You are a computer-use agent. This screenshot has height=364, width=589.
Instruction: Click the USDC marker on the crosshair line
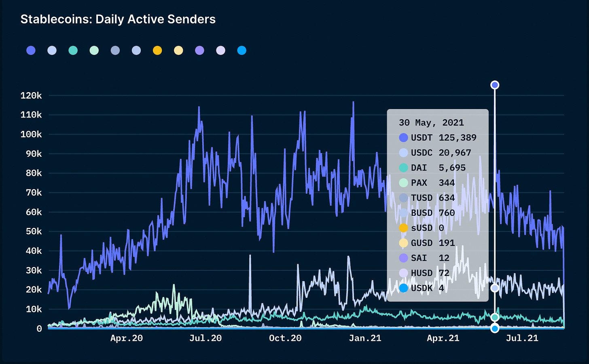pos(495,288)
